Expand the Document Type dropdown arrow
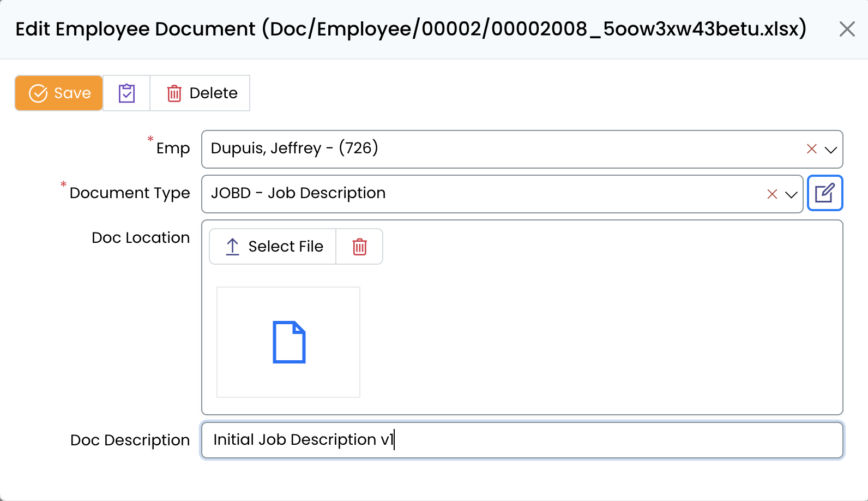This screenshot has height=501, width=868. click(791, 194)
